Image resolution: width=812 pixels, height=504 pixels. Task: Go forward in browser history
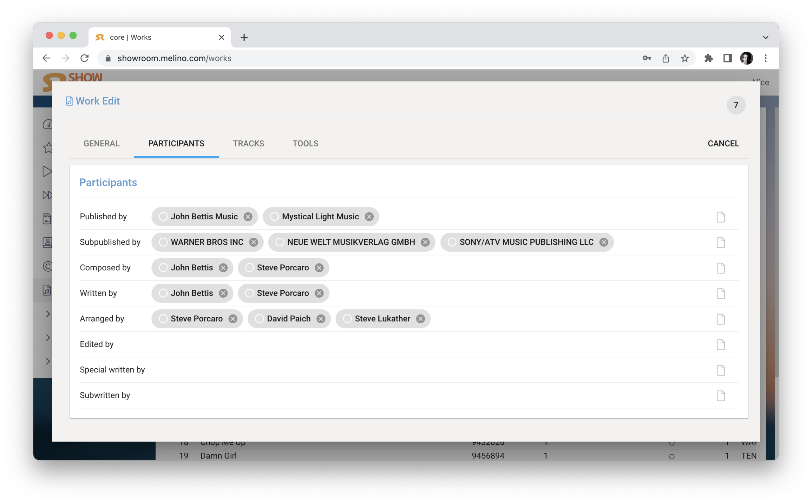click(x=65, y=58)
